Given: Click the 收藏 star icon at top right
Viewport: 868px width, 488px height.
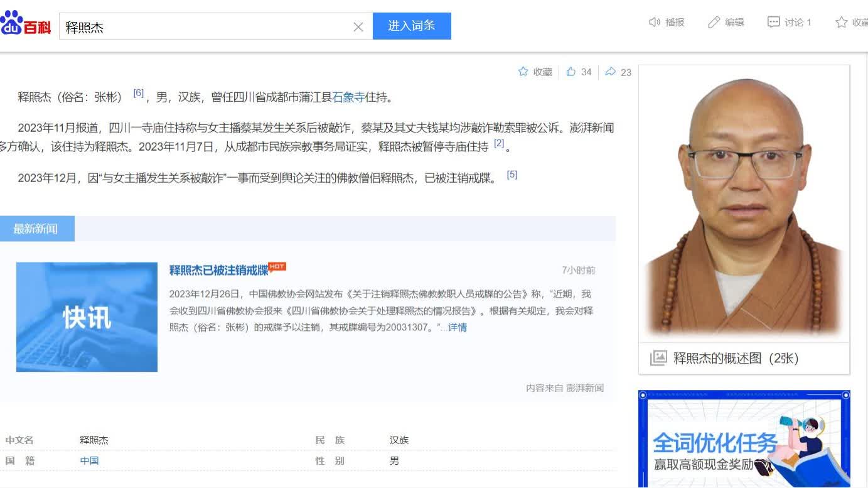Looking at the screenshot, I should click(841, 21).
